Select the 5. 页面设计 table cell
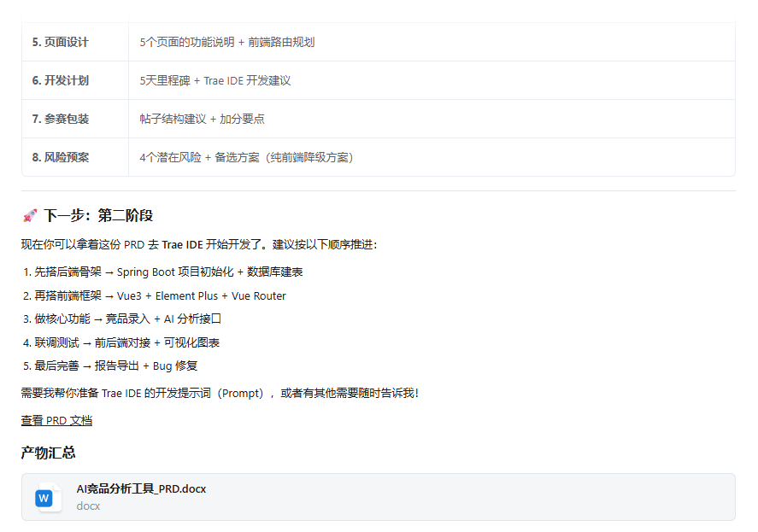Screen dimensions: 758x532 [x=61, y=42]
